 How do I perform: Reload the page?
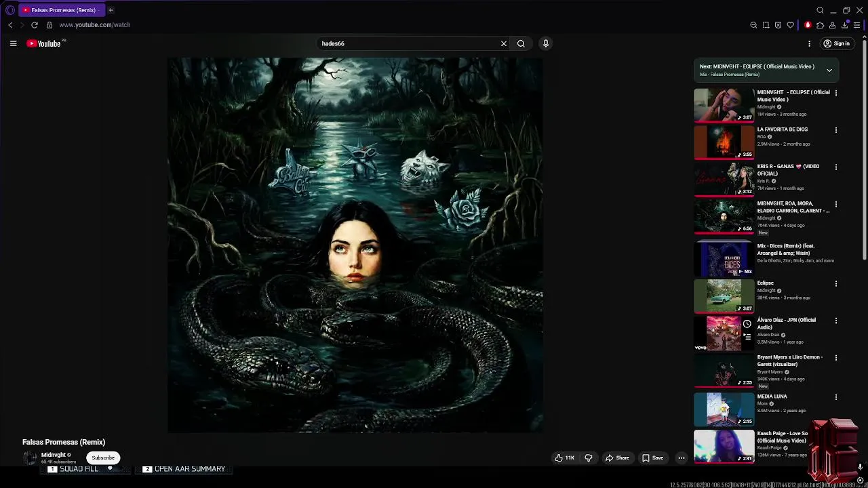point(35,25)
